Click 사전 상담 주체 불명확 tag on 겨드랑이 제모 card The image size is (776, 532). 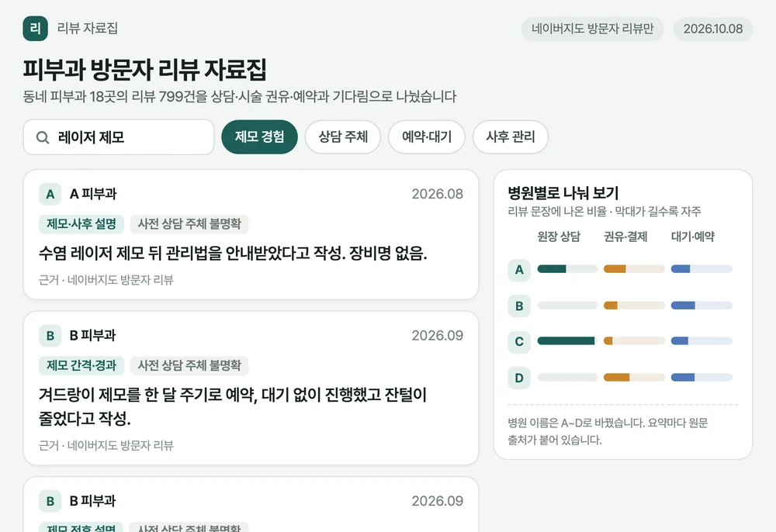(189, 365)
